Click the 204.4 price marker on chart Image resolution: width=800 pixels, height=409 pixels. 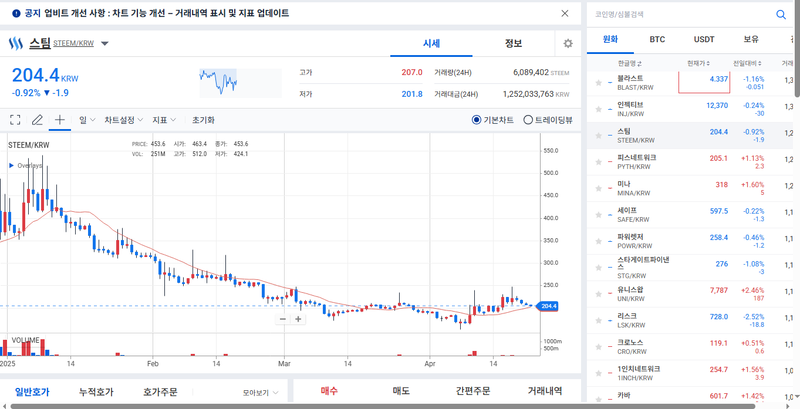tap(548, 306)
